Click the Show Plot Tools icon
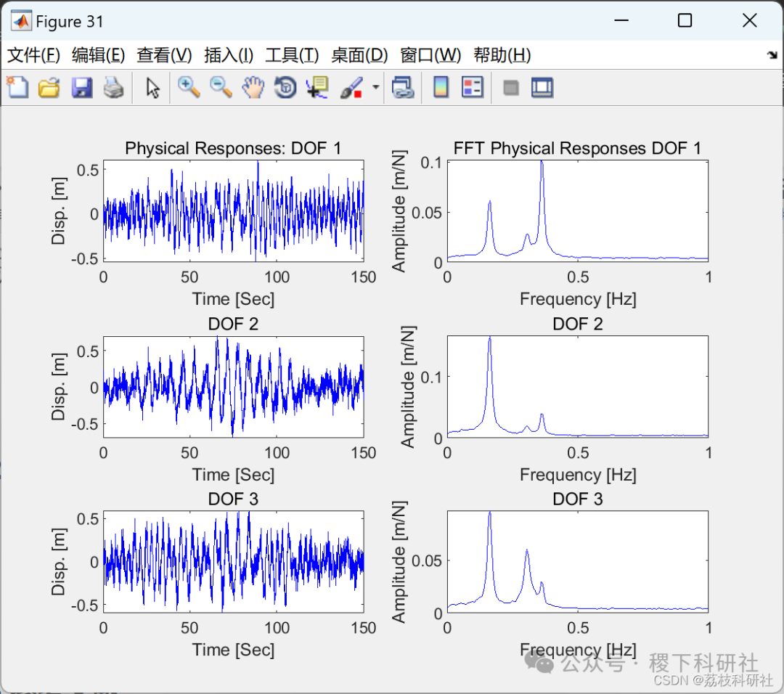This screenshot has height=694, width=784. coord(542,88)
